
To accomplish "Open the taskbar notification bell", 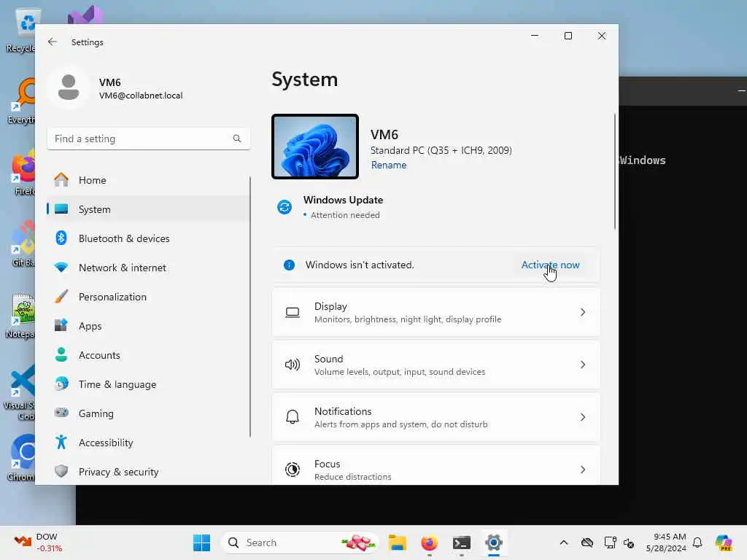I will pyautogui.click(x=697, y=542).
